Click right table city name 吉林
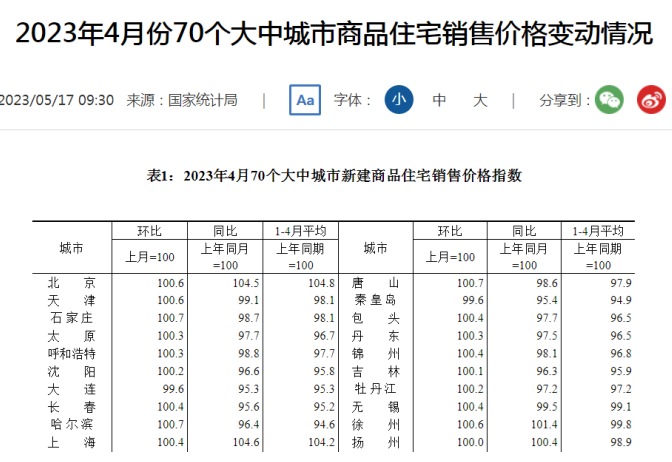Screen dimensions: 672x462 [x=375, y=371]
